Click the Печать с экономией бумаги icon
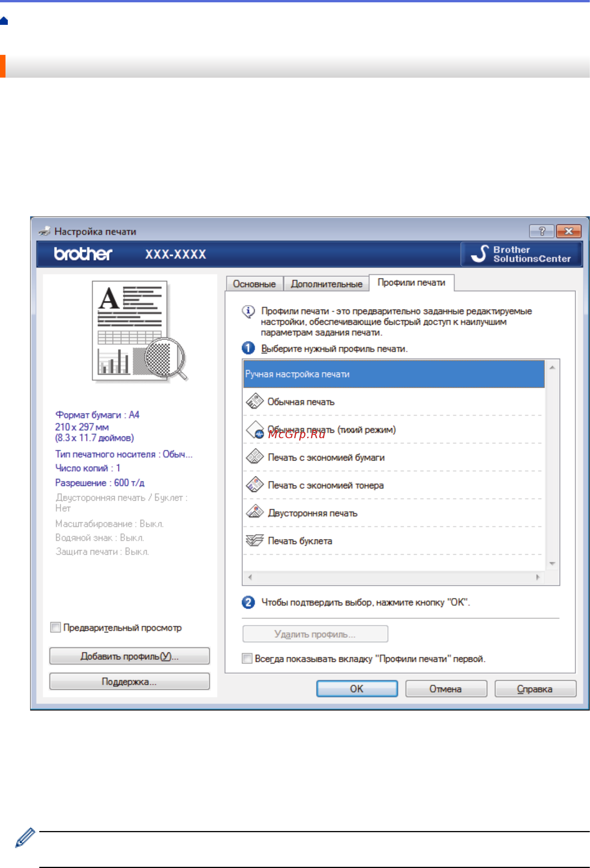The image size is (590, 868). coord(255,456)
